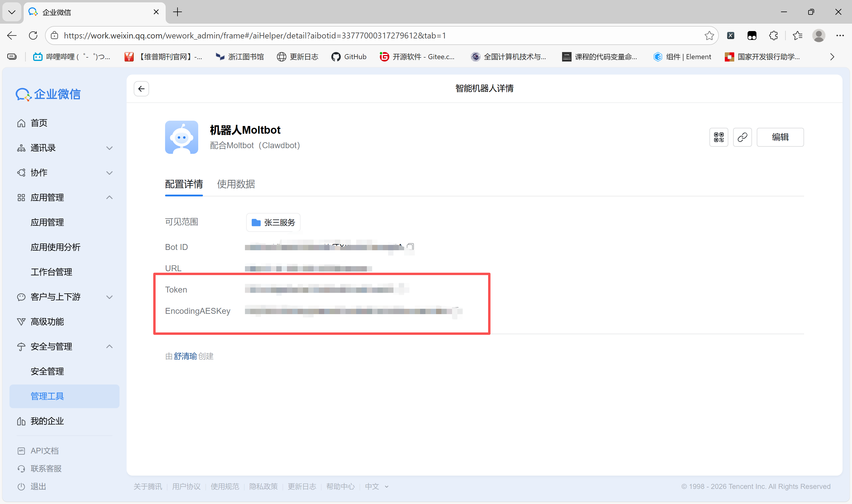
Task: Copy the Bot ID using copy icon
Action: tap(411, 247)
